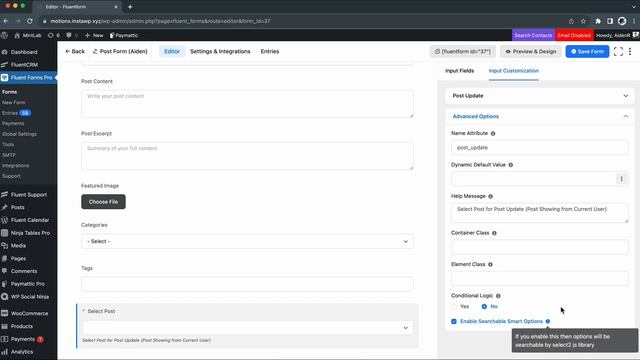
Task: Open Paymattic Pro in sidebar
Action: (x=28, y=284)
